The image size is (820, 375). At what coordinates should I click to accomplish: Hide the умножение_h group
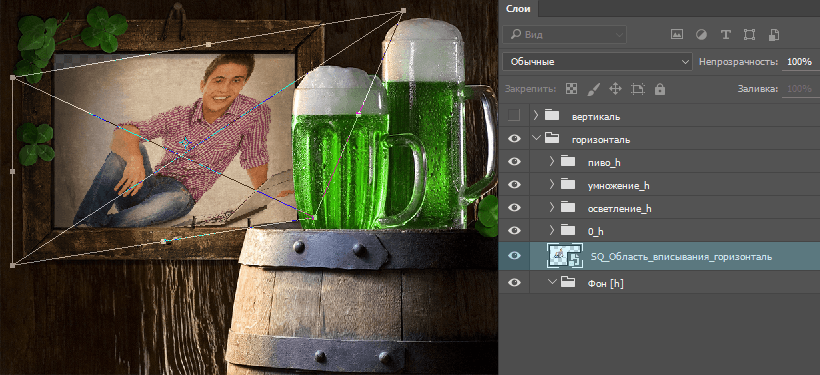click(x=515, y=185)
